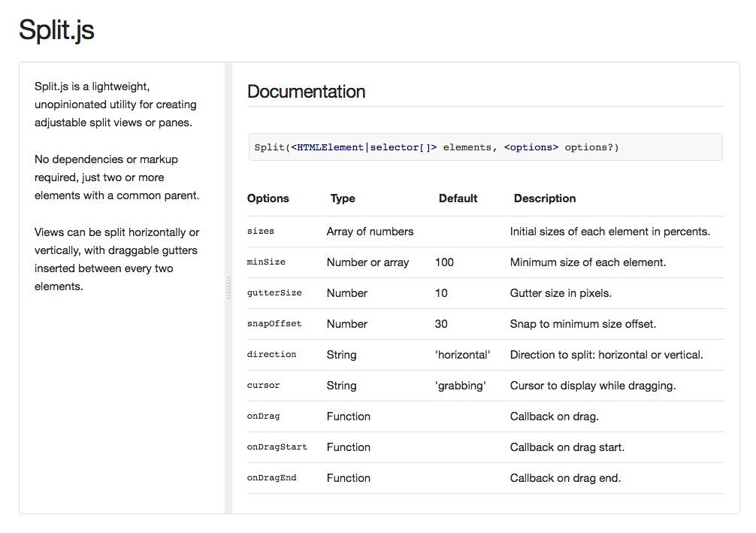Click 'Minimum size of each element.' description
The width and height of the screenshot is (756, 533).
coord(588,262)
